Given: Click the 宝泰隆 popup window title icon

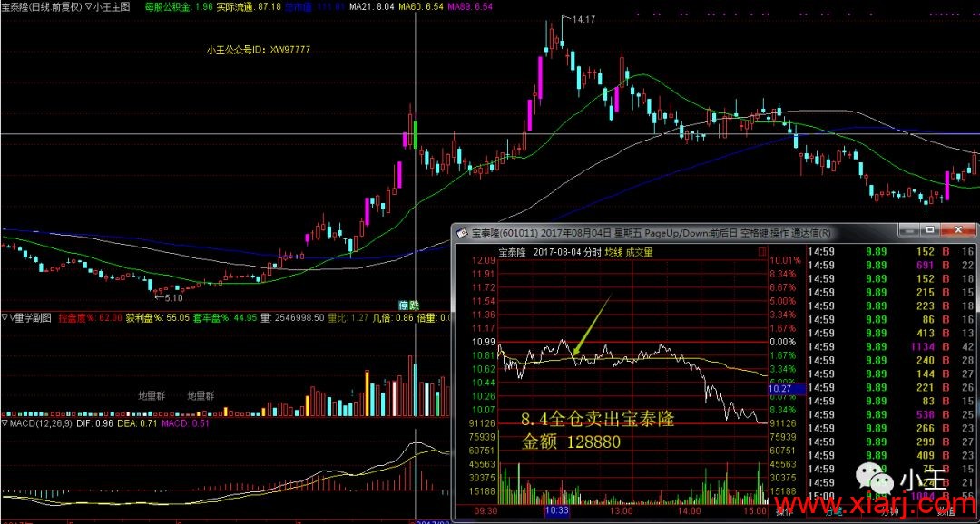Looking at the screenshot, I should point(462,233).
